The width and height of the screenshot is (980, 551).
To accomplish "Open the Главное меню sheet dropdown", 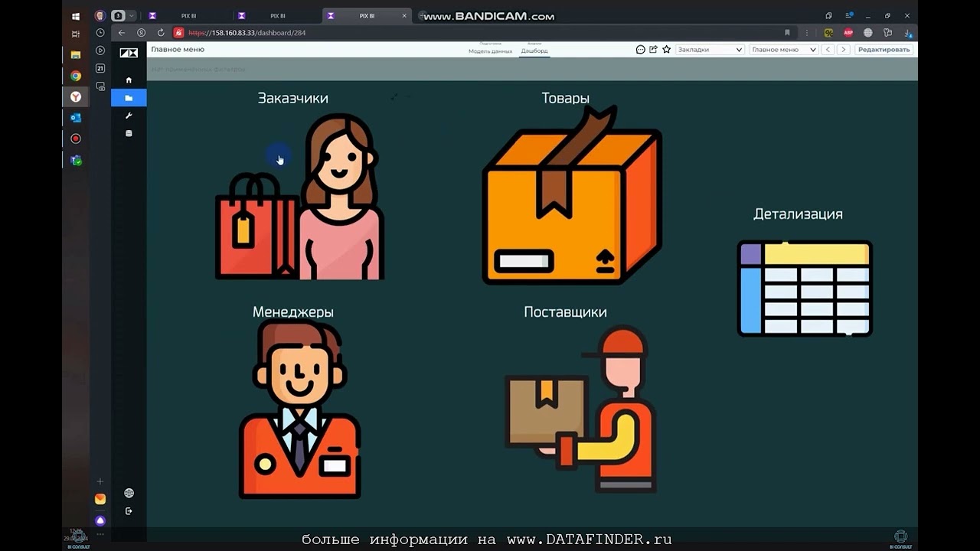I will (x=783, y=49).
